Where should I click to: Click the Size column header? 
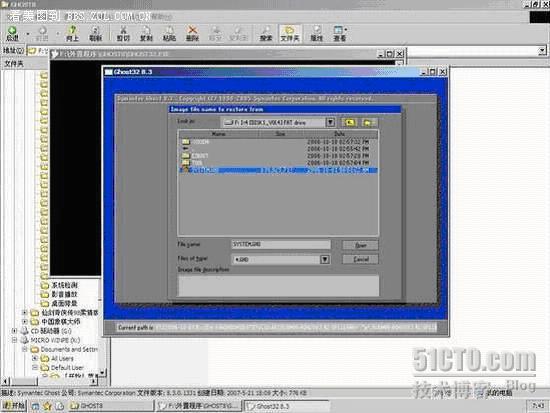coord(280,134)
